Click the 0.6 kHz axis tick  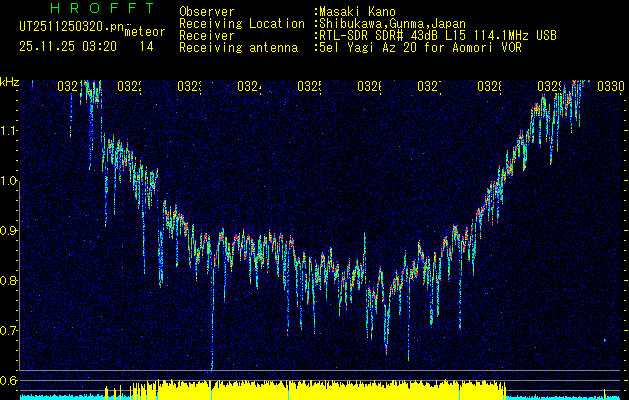coord(9,381)
